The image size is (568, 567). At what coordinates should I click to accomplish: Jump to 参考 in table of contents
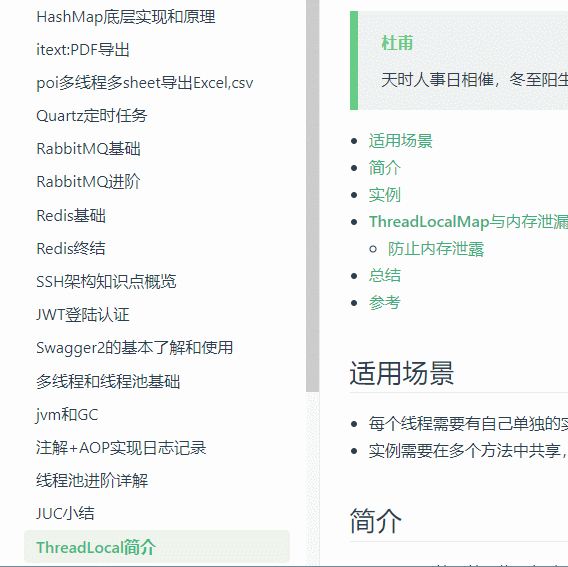click(385, 303)
